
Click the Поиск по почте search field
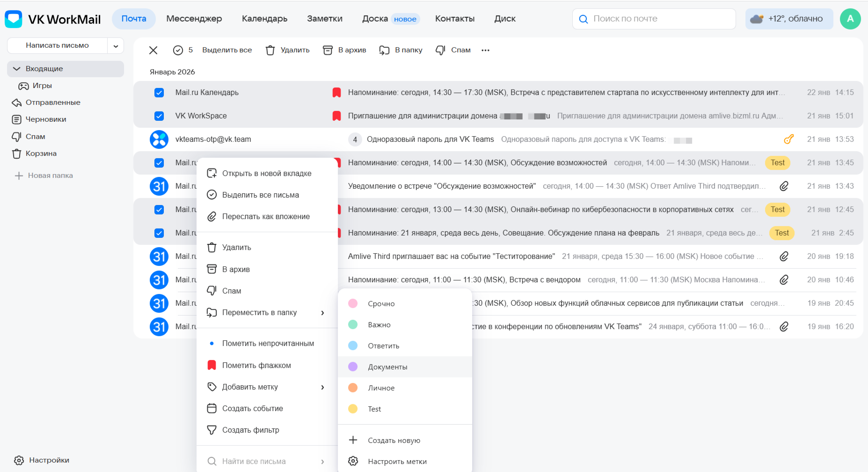[x=654, y=19]
